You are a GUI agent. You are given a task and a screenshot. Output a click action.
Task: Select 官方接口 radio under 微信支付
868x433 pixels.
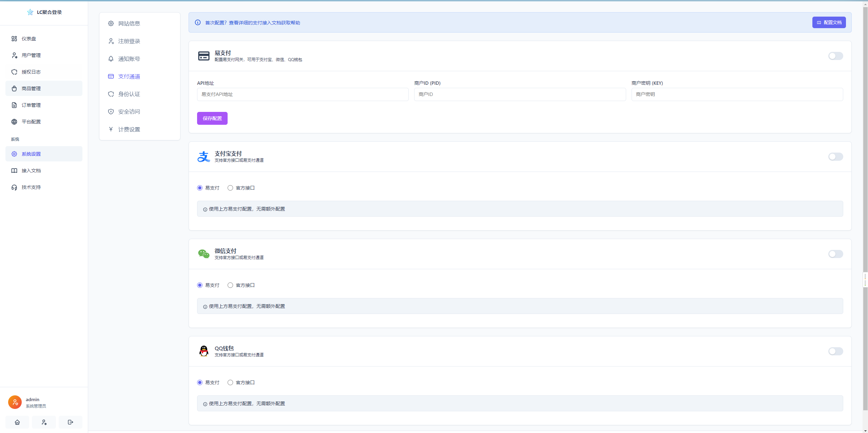pos(230,285)
